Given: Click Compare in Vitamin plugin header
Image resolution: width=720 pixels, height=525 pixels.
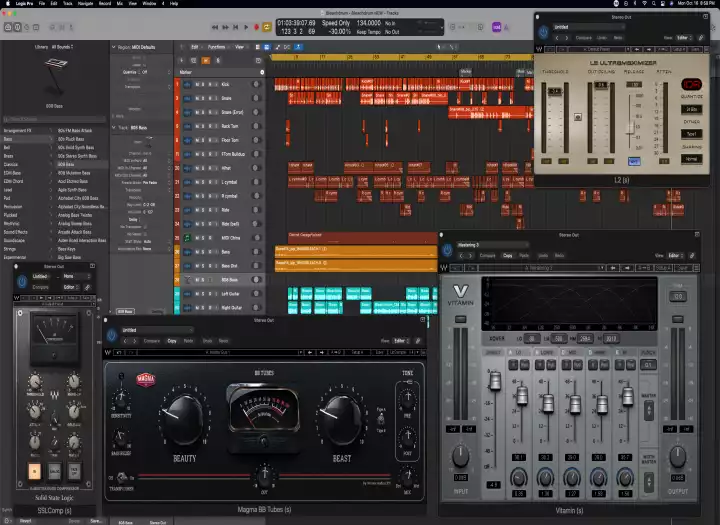Looking at the screenshot, I should [488, 255].
